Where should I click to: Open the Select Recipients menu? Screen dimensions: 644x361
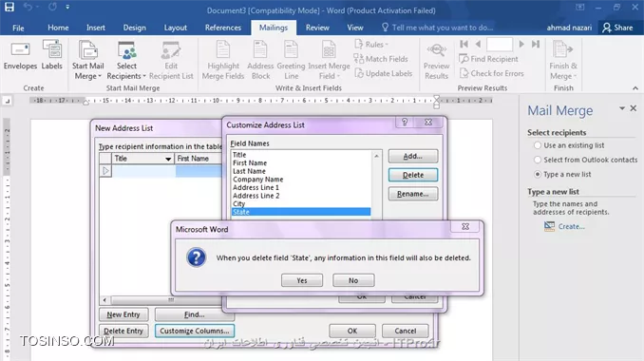point(126,61)
